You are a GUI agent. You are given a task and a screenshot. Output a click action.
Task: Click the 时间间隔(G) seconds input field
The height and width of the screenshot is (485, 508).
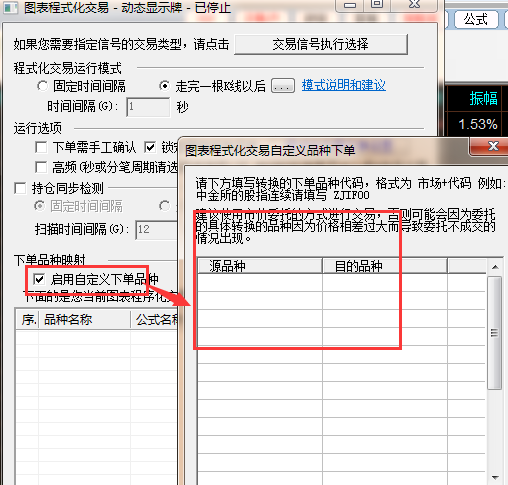coord(148,107)
